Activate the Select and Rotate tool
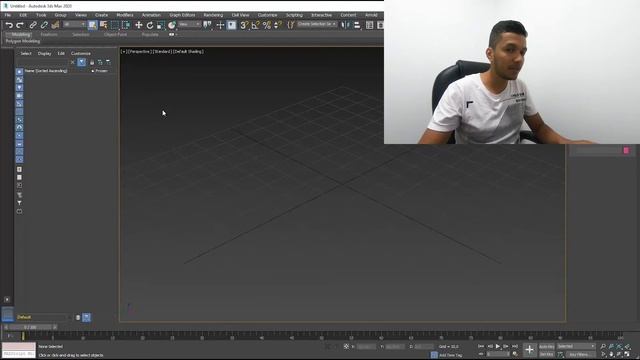Screen dimensions: 640x360 150,25
